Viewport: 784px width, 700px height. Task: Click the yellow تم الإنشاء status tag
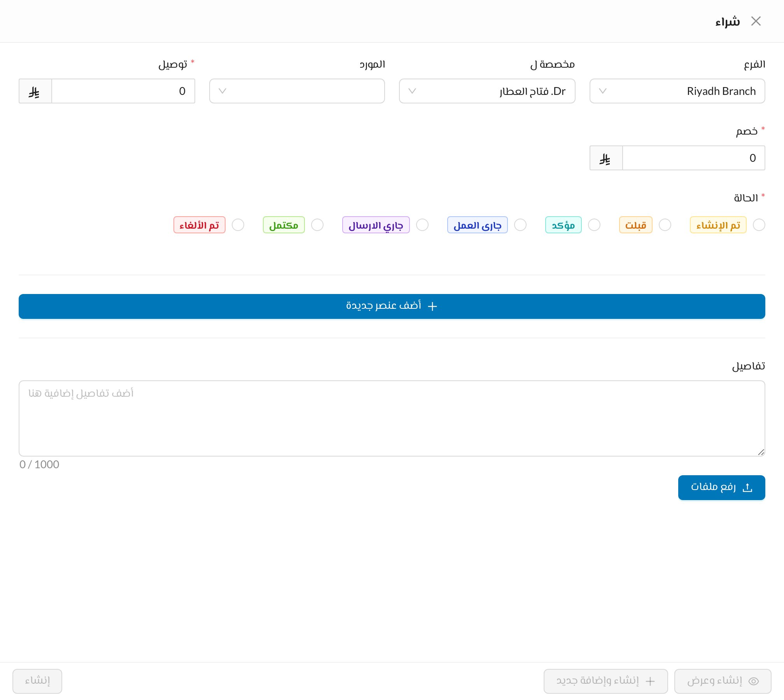[718, 225]
